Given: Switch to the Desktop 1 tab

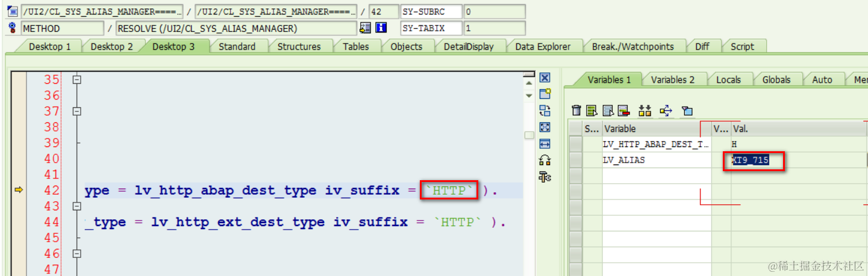Looking at the screenshot, I should click(x=49, y=46).
